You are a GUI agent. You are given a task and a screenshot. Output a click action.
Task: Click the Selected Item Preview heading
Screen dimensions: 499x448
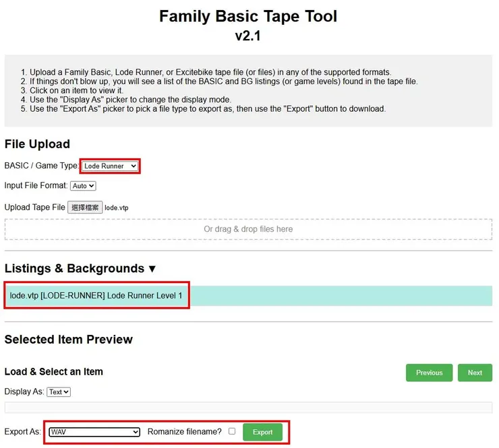pyautogui.click(x=69, y=340)
